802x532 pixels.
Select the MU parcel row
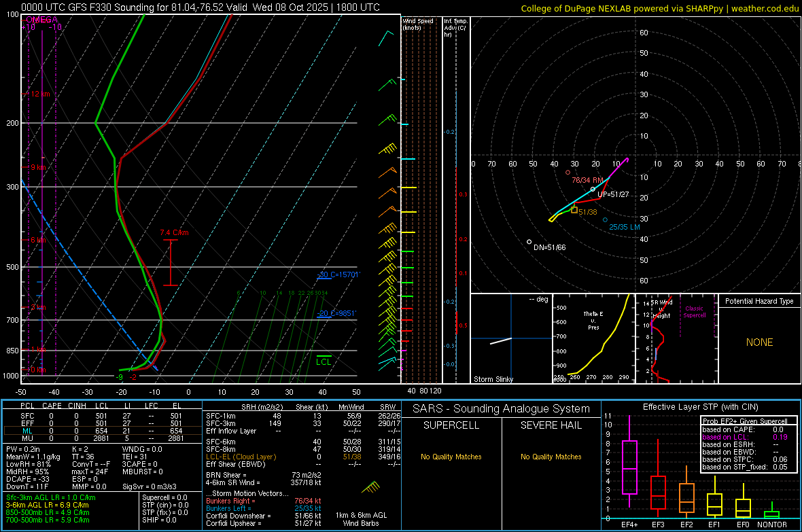tap(101, 438)
